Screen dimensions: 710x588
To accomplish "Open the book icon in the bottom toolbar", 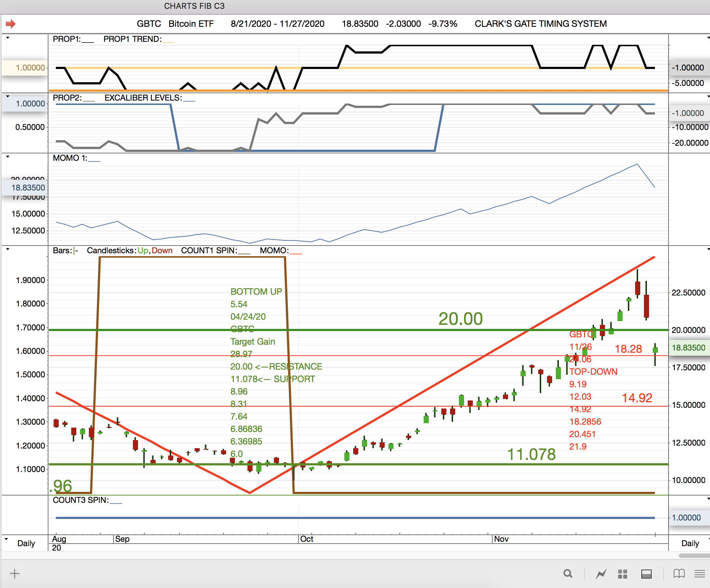I will click(x=679, y=573).
